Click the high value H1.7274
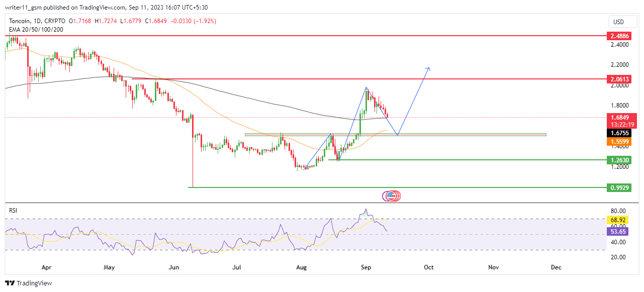This screenshot has height=292, width=644. point(106,21)
